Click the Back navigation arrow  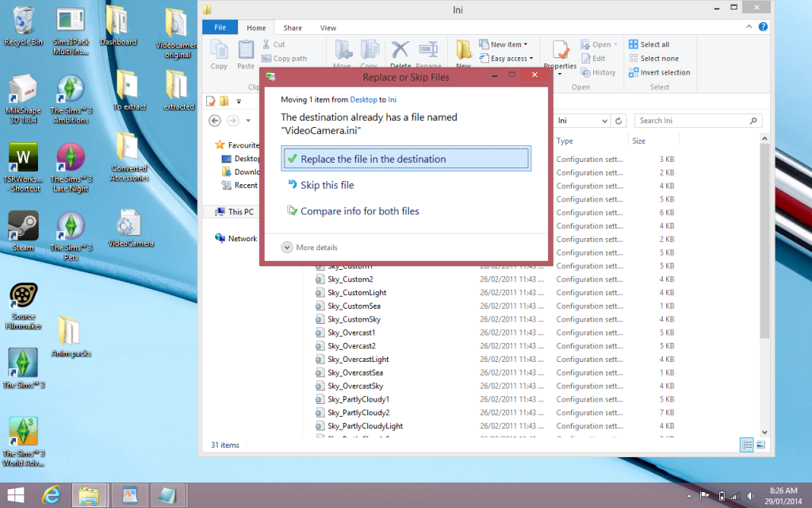tap(215, 121)
